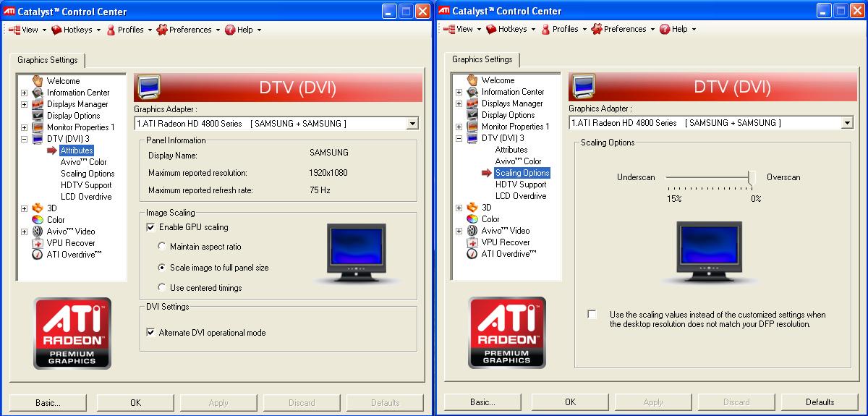The height and width of the screenshot is (416, 868).
Task: Click the Displays Manager icon in right window
Action: click(472, 103)
